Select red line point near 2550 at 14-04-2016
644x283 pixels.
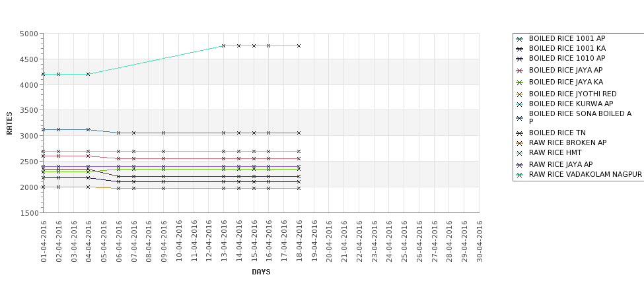238,159
